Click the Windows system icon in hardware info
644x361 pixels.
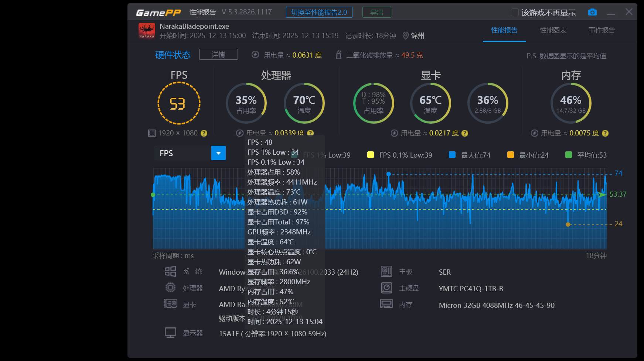[170, 272]
